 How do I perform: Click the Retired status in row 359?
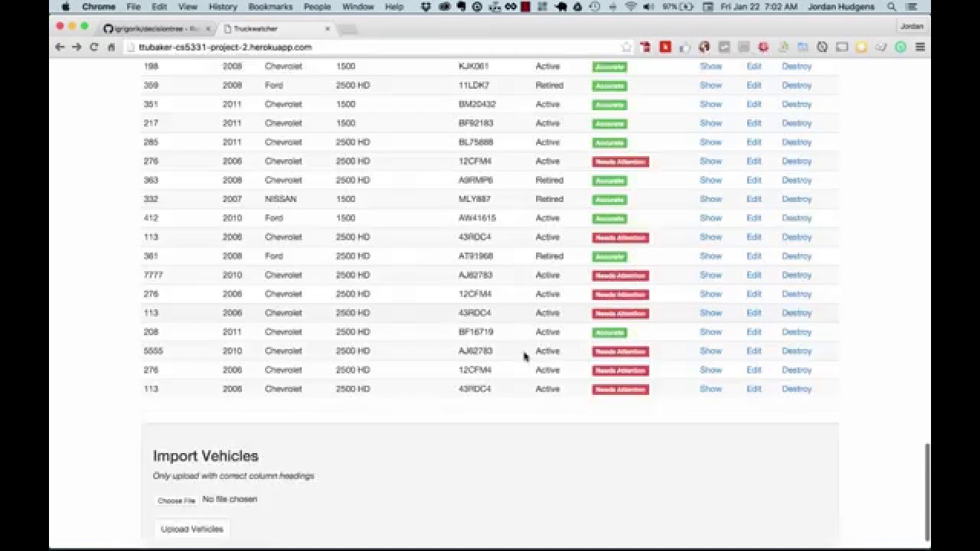[549, 85]
